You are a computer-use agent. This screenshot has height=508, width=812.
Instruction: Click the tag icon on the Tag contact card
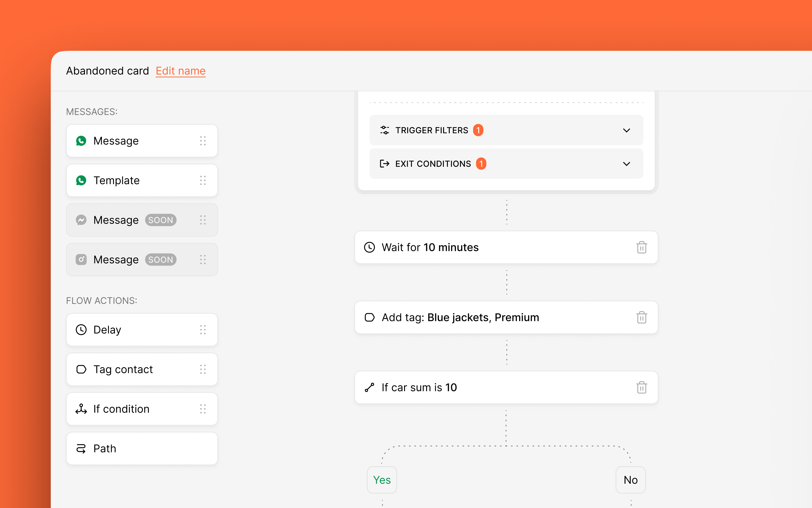point(81,369)
